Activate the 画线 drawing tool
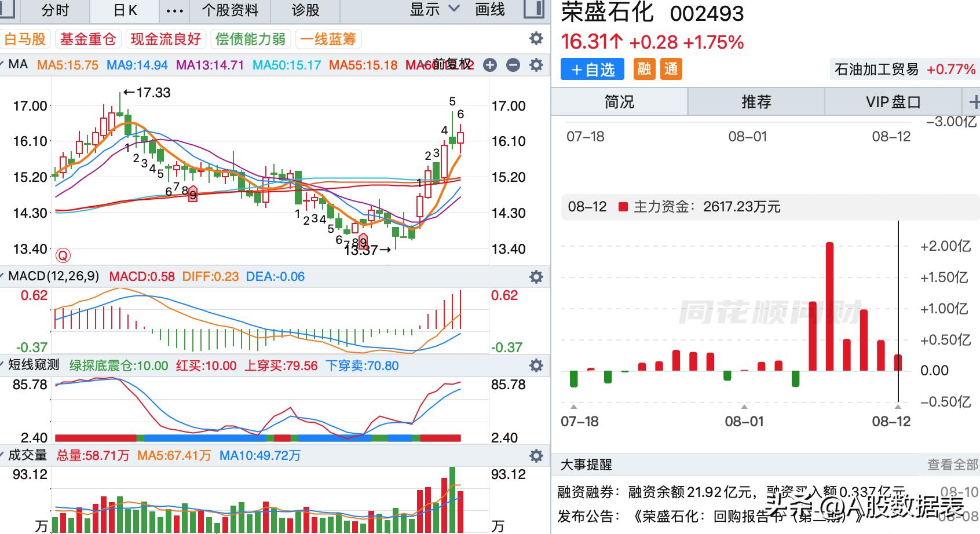The image size is (980, 534). (x=490, y=10)
